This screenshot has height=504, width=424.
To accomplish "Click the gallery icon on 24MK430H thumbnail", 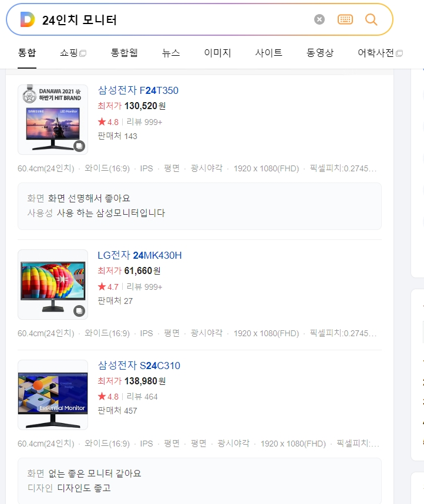I will pos(79,311).
